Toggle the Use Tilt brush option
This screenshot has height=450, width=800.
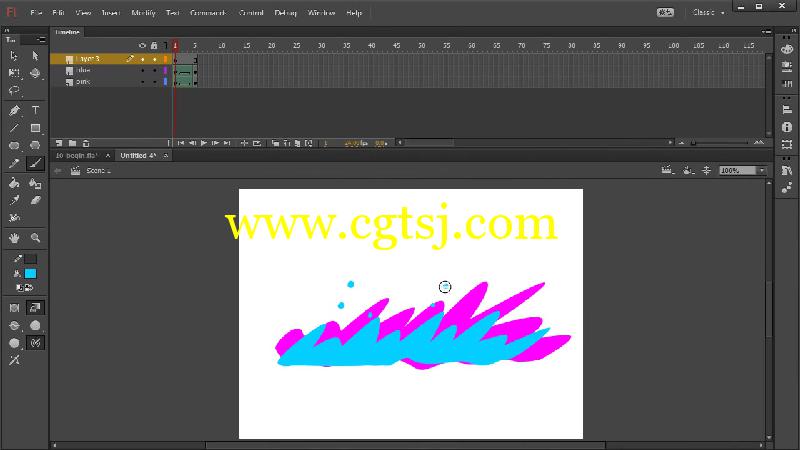point(14,360)
